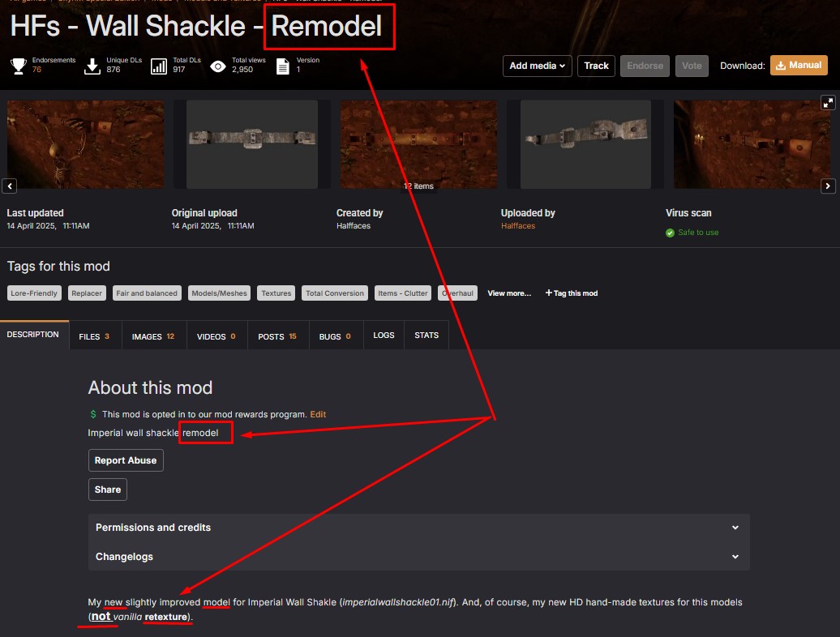
Task: Select the Total Conversion tag
Action: pyautogui.click(x=335, y=293)
